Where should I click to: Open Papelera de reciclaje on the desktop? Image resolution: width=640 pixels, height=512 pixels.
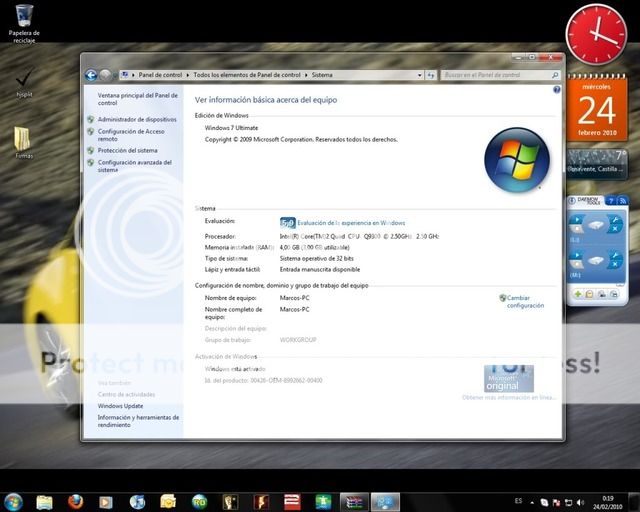(24, 24)
